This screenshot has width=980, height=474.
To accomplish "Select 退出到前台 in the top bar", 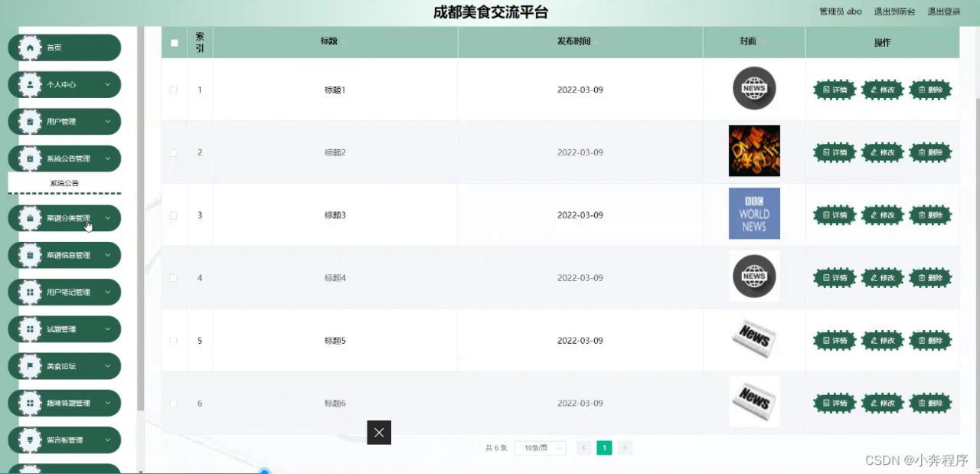I will pos(893,11).
